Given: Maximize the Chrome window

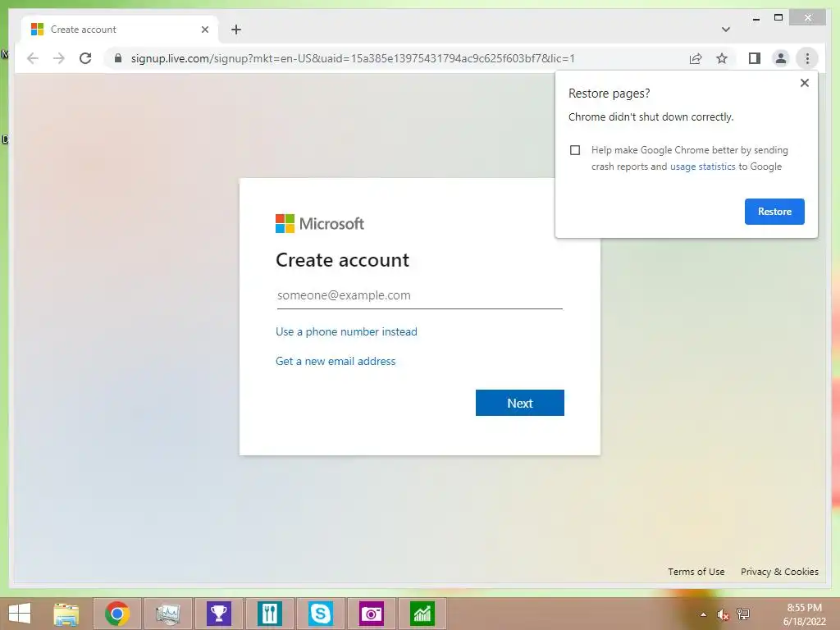Looking at the screenshot, I should point(778,18).
